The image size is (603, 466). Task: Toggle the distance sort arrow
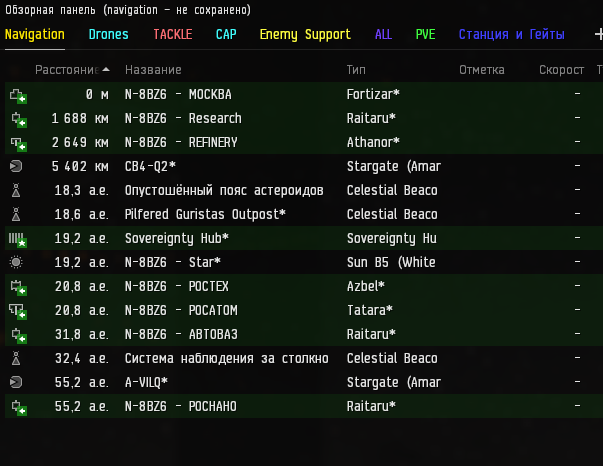[x=106, y=70]
